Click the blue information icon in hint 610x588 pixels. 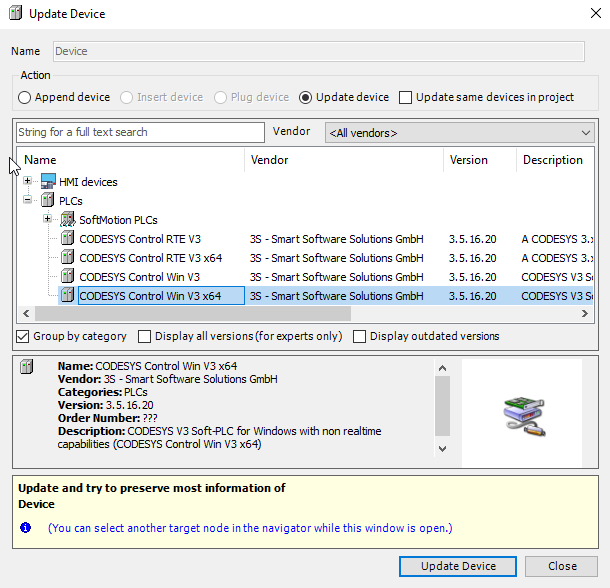(26, 527)
